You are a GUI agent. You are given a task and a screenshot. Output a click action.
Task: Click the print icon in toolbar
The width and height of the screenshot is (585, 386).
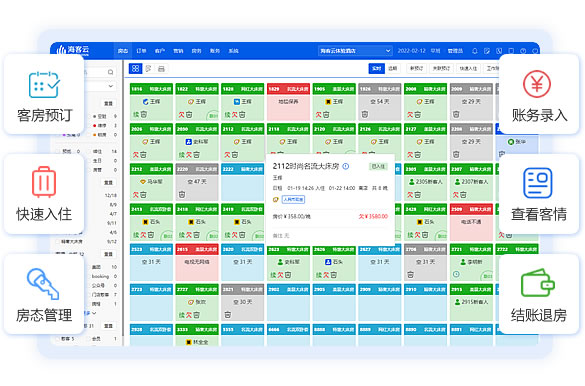161,69
